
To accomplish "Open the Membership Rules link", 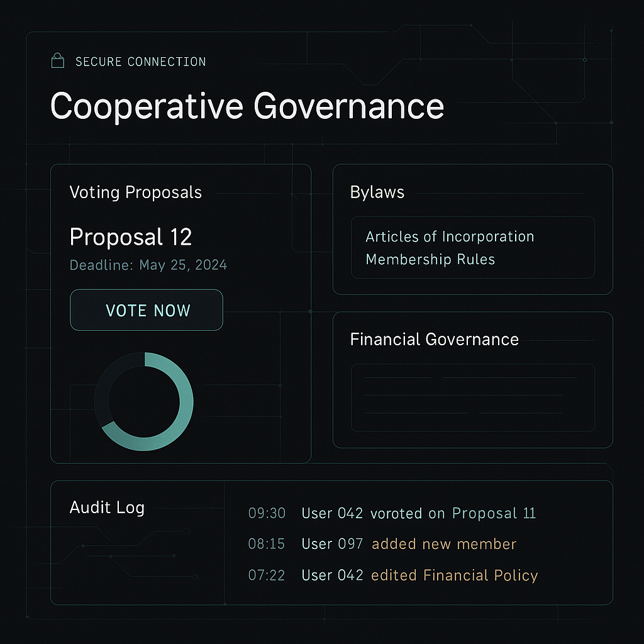I will coord(430,259).
